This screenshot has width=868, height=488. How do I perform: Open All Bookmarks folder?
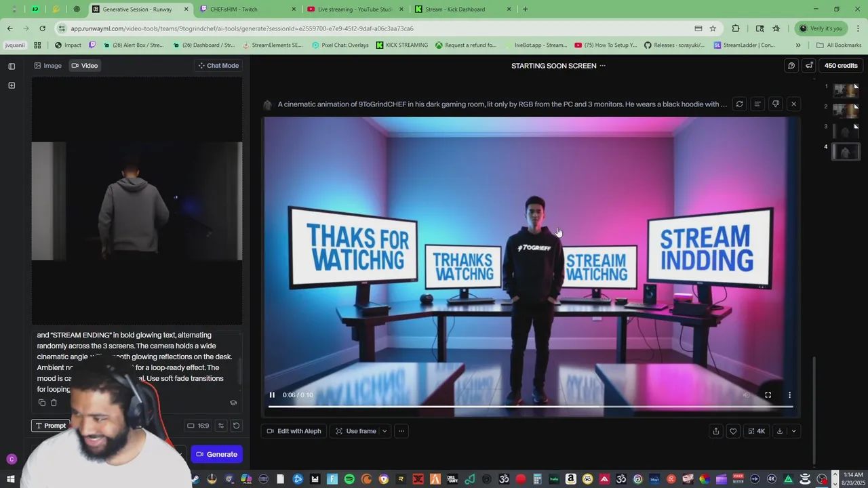(839, 45)
